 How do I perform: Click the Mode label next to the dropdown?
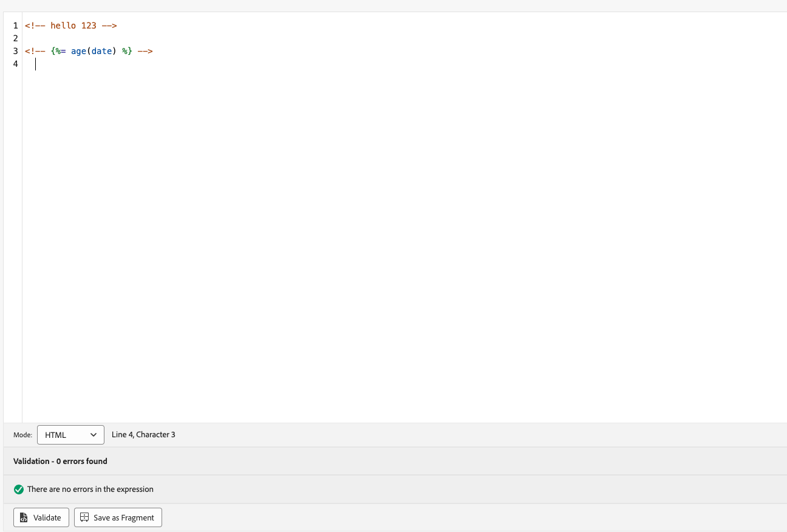pos(22,435)
